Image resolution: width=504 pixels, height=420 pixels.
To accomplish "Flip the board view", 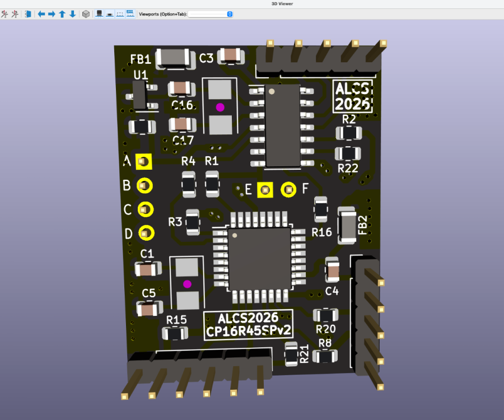I will click(x=29, y=14).
